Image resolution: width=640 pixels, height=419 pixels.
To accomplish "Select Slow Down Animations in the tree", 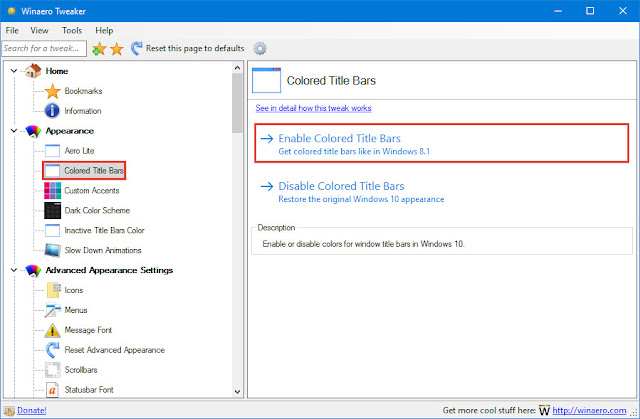I will (103, 250).
